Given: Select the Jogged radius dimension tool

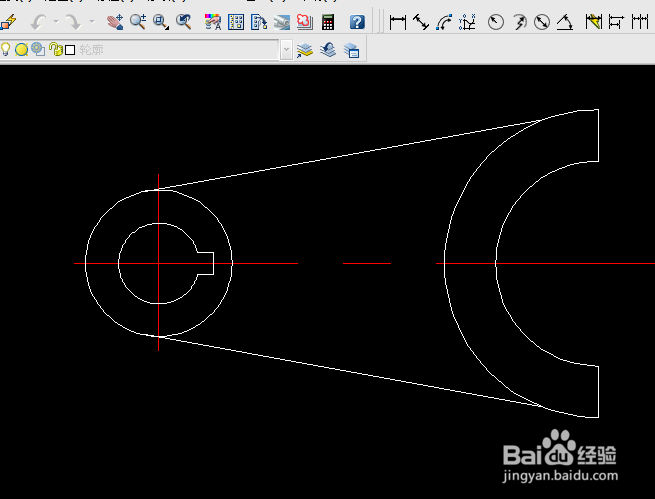Looking at the screenshot, I should pos(519,22).
